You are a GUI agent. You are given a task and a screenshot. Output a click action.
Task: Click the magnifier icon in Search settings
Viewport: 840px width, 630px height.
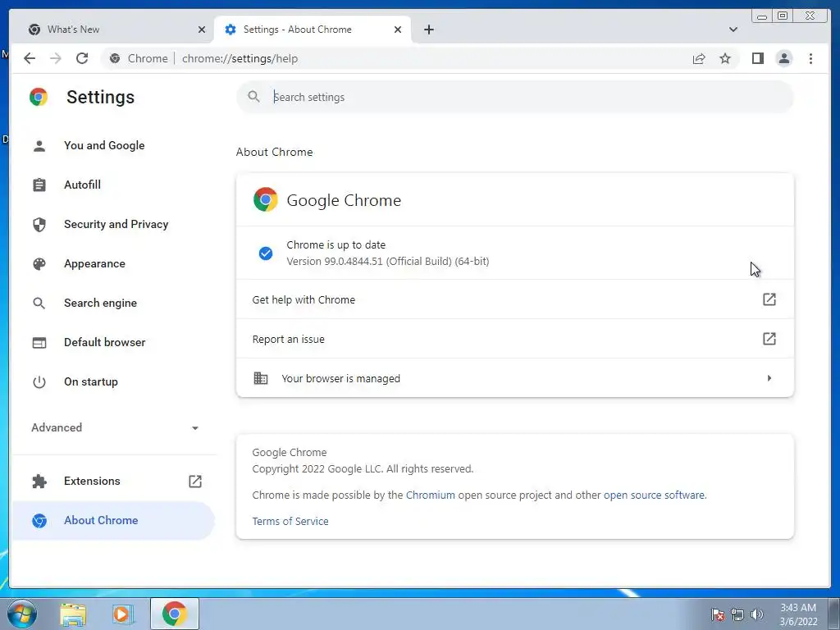[254, 97]
